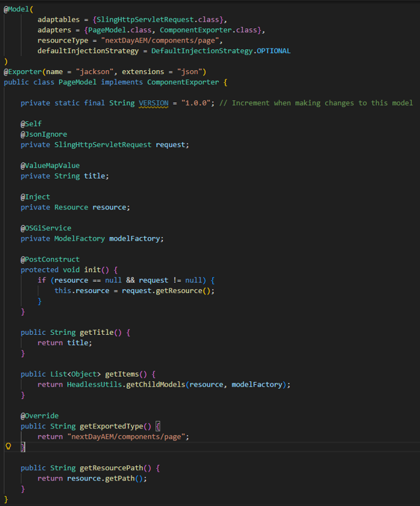Screen dimensions: 420x506
Task: Click the getPath() method call
Action: click(124, 478)
